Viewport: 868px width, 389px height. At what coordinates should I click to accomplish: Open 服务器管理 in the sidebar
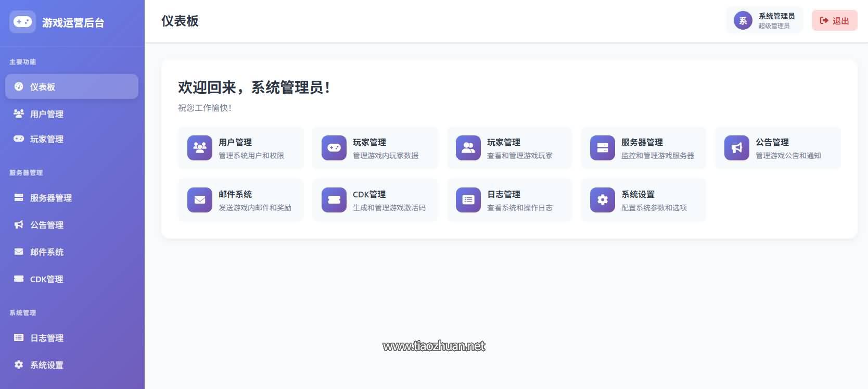tap(51, 198)
